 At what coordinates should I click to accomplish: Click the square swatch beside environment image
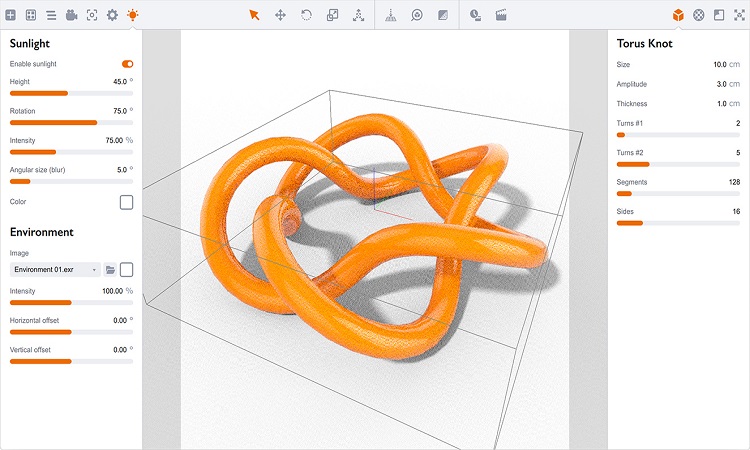(127, 270)
